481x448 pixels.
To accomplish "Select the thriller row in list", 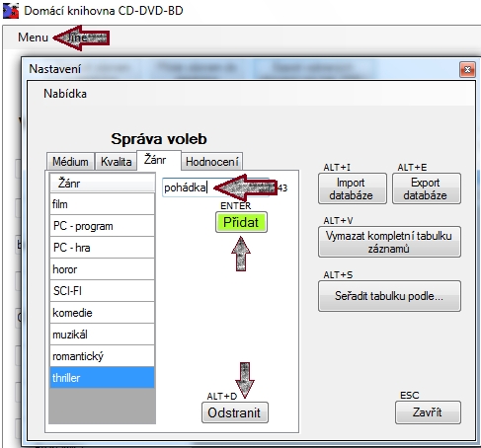I will click(102, 378).
